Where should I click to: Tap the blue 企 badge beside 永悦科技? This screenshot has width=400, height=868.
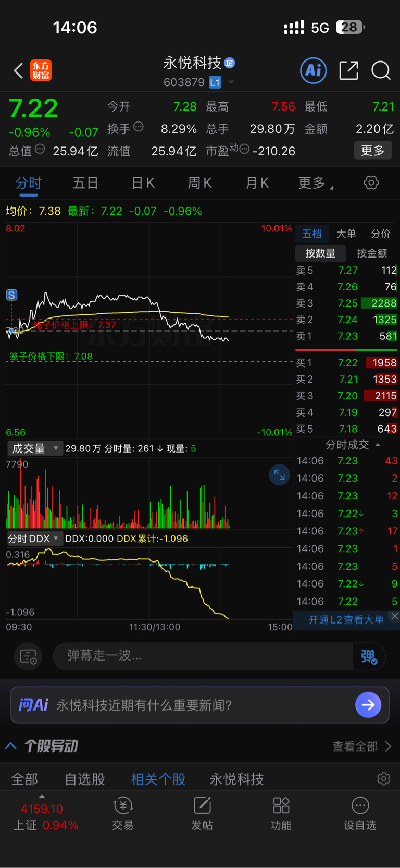pos(230,63)
